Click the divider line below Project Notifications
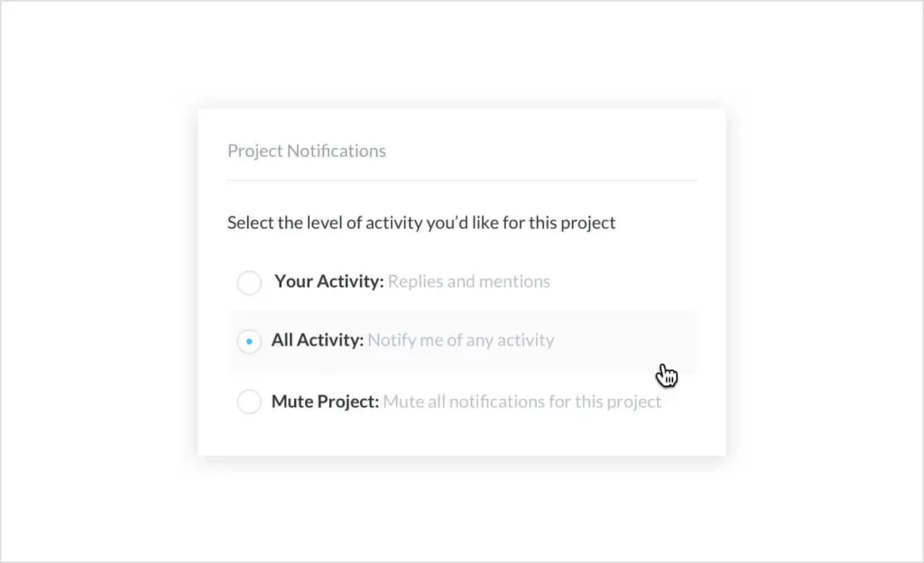 point(462,180)
